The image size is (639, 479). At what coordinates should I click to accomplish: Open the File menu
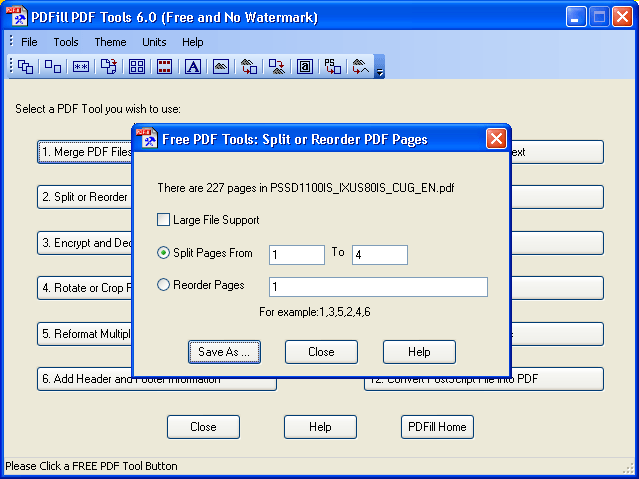tap(29, 42)
